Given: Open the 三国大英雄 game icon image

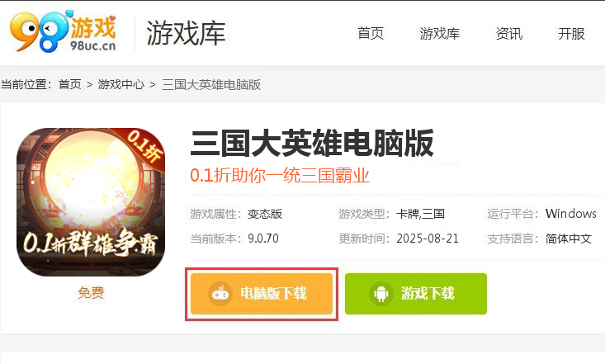Looking at the screenshot, I should pos(91,202).
